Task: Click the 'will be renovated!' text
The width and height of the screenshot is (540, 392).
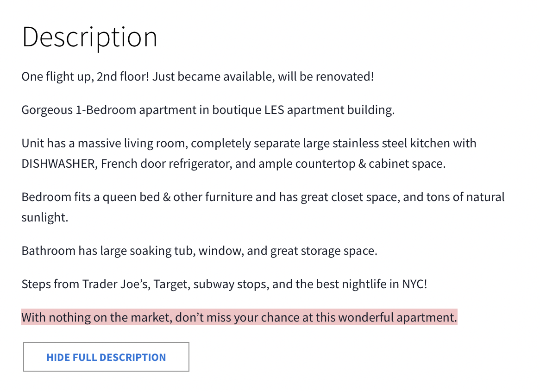Action: pyautogui.click(x=326, y=76)
